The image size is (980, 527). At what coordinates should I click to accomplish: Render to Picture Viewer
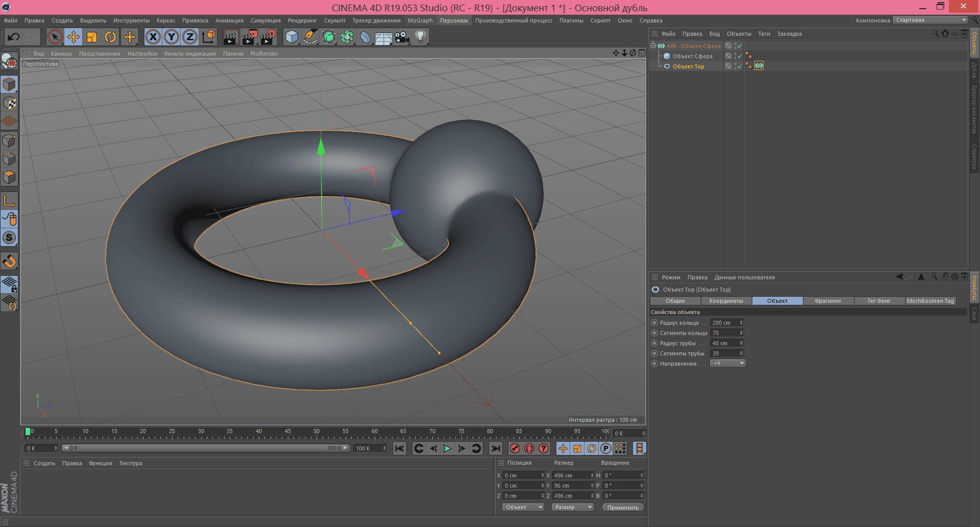[250, 37]
